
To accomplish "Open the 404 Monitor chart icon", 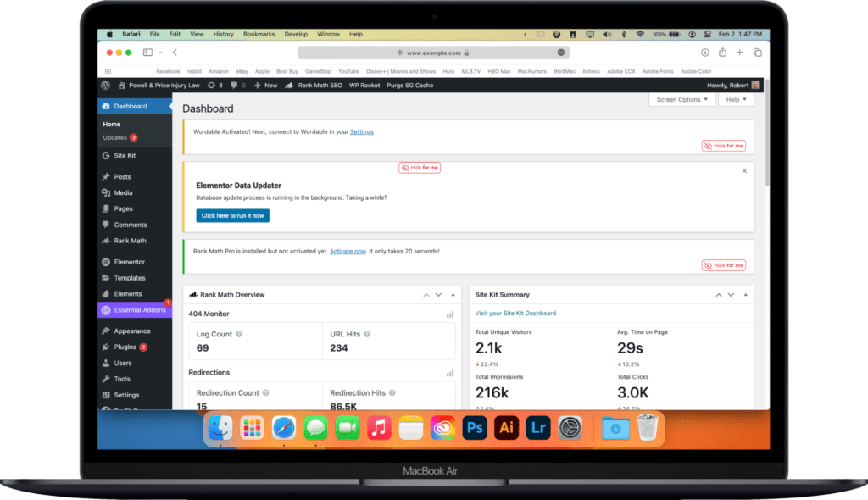I will click(x=450, y=314).
